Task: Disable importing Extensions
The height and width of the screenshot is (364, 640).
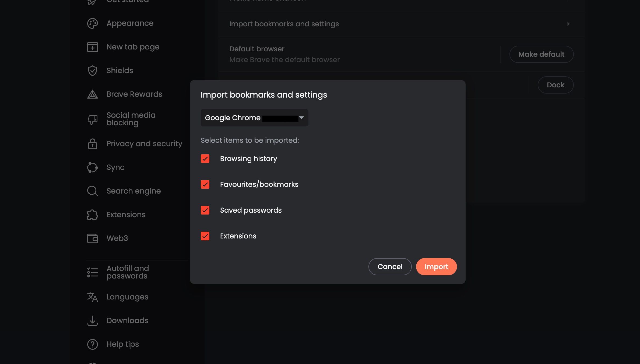Action: point(205,236)
